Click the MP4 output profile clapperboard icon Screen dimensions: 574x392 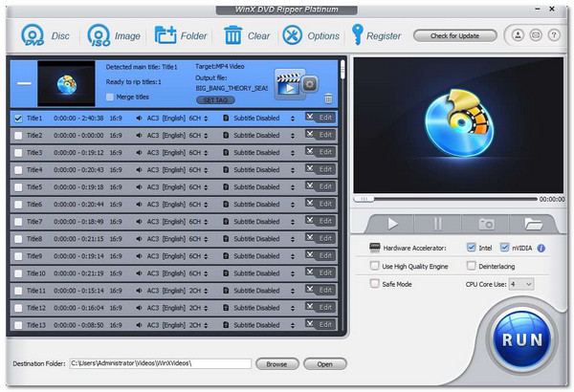pos(289,84)
